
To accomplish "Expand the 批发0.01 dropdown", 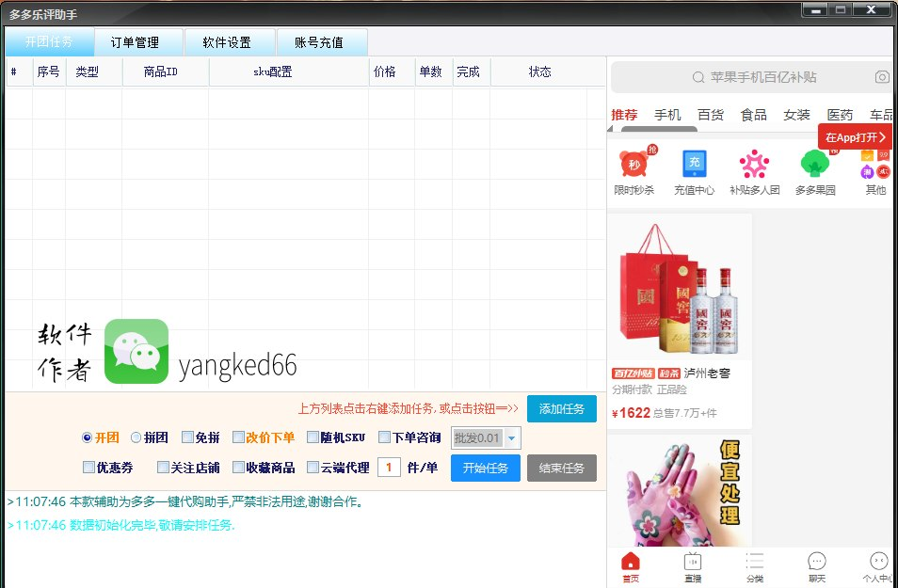I will coord(511,438).
